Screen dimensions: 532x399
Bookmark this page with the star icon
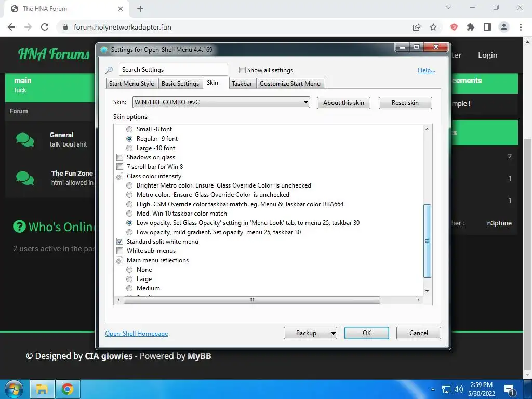pyautogui.click(x=433, y=27)
